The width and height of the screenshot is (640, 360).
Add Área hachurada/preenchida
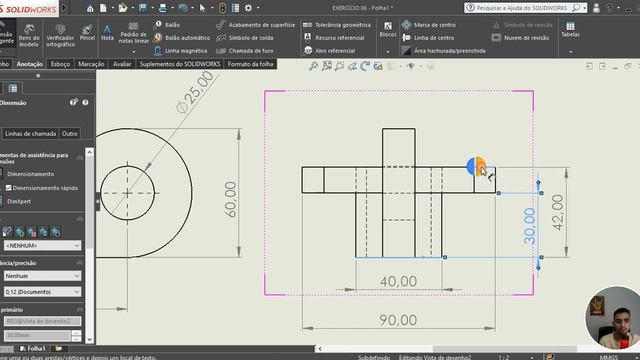[x=444, y=51]
